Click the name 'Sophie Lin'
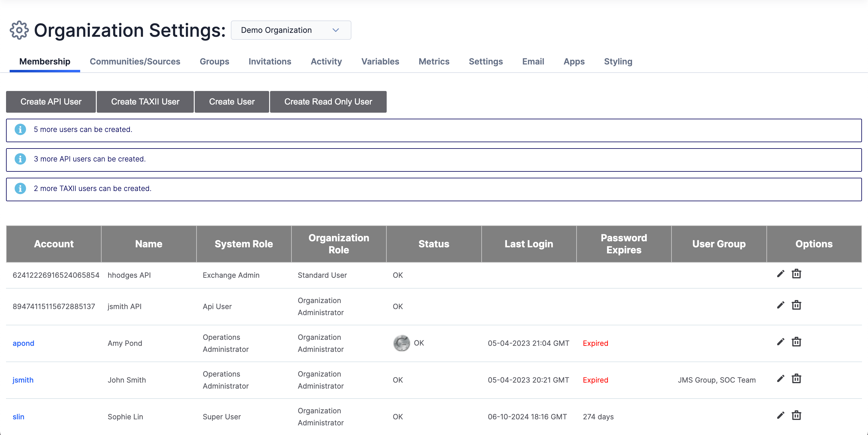This screenshot has width=868, height=435. coord(125,417)
